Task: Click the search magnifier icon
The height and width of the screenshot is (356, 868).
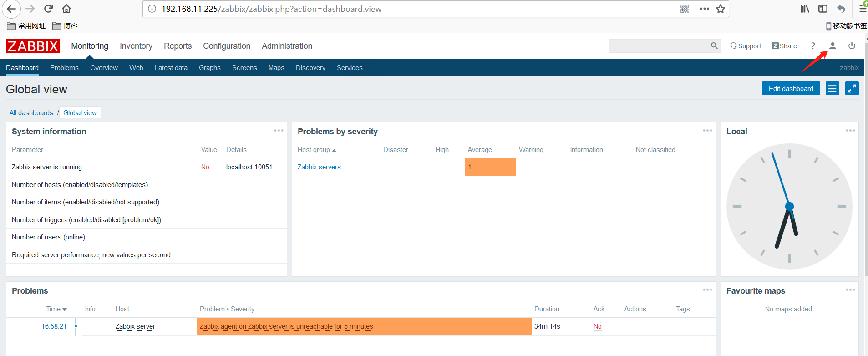Action: tap(714, 46)
